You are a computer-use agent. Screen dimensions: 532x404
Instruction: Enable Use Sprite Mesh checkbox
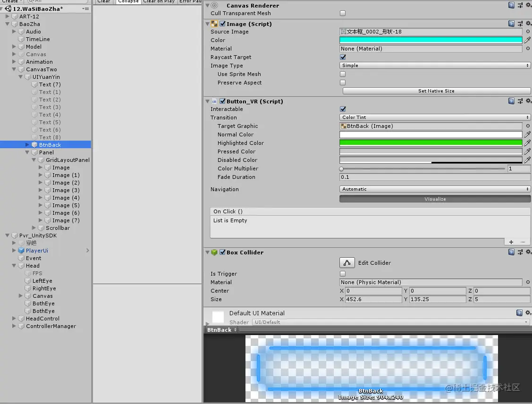click(343, 74)
